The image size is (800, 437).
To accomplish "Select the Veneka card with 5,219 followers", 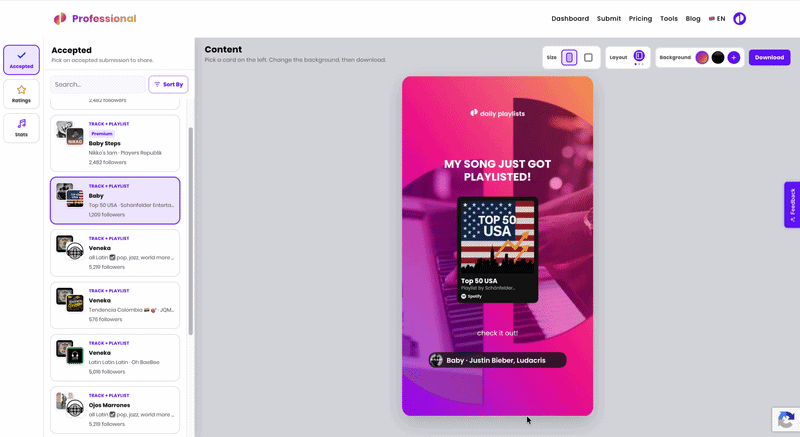I will [115, 253].
